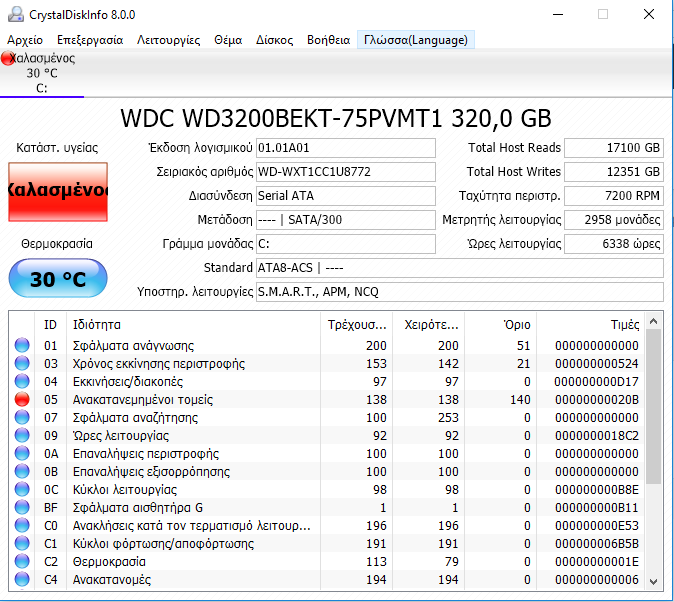Select the row Σφάλματα ανάγνωσης
This screenshot has width=674, height=602.
click(x=327, y=345)
